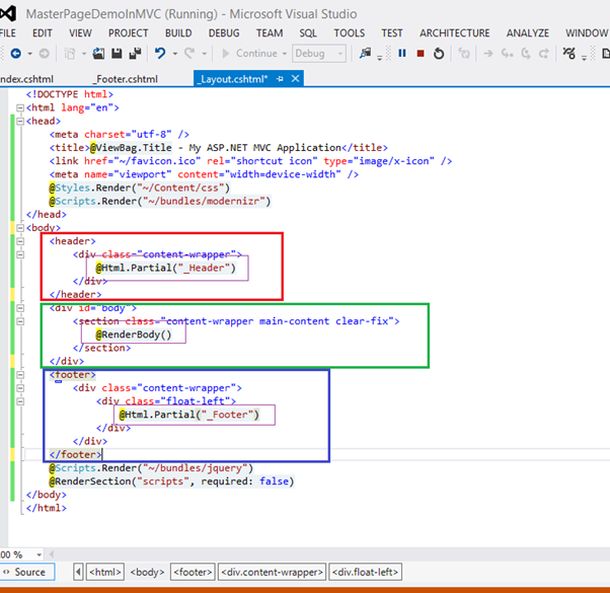The width and height of the screenshot is (610, 593).
Task: Collapse the body element outline node
Action: 19,228
